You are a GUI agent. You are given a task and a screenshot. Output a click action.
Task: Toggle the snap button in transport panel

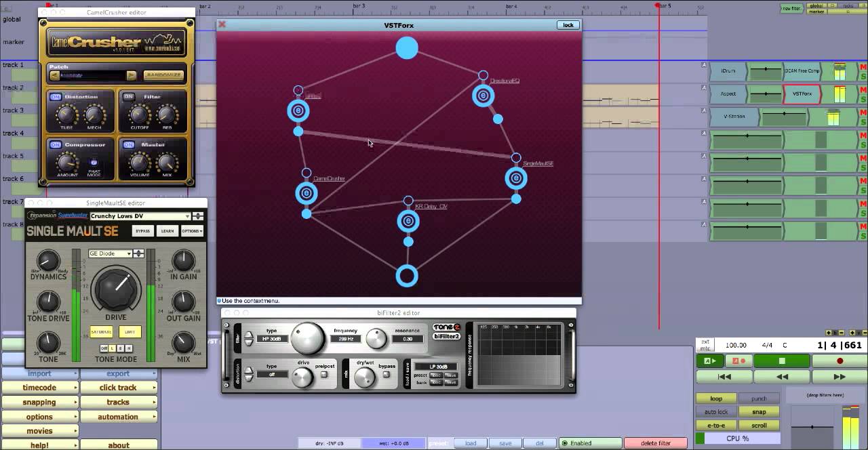click(759, 411)
